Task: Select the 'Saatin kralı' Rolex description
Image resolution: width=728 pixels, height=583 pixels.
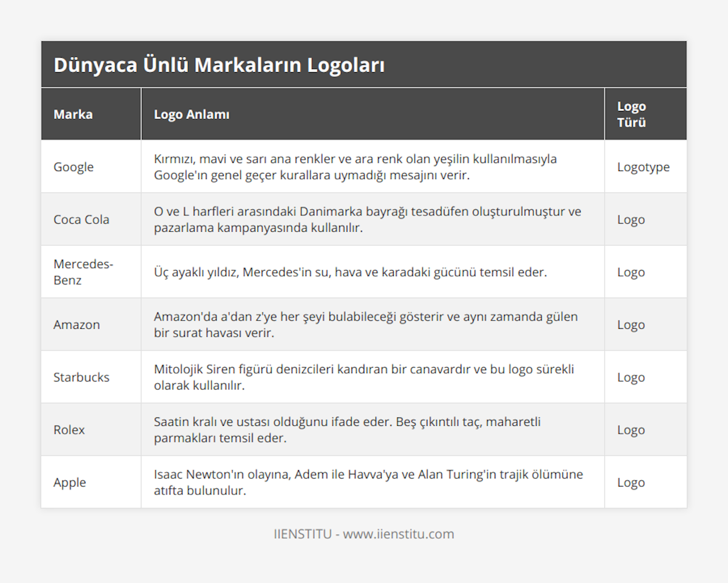Action: click(348, 430)
